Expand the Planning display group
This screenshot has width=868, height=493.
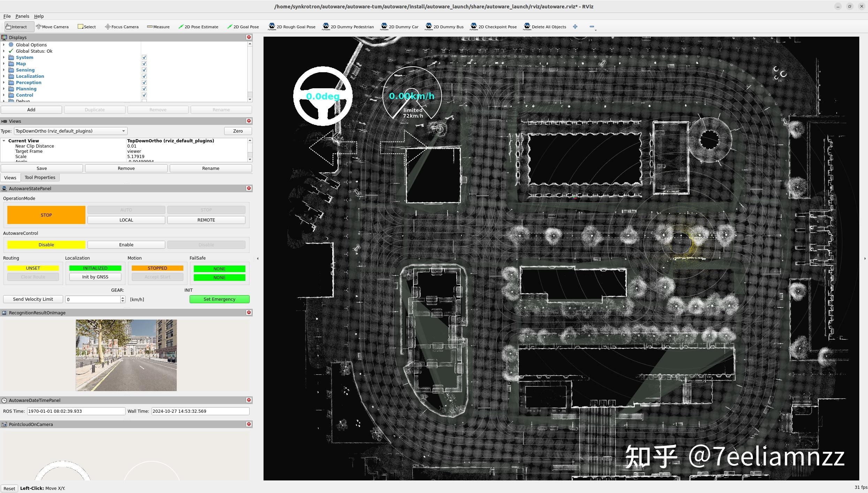(4, 89)
